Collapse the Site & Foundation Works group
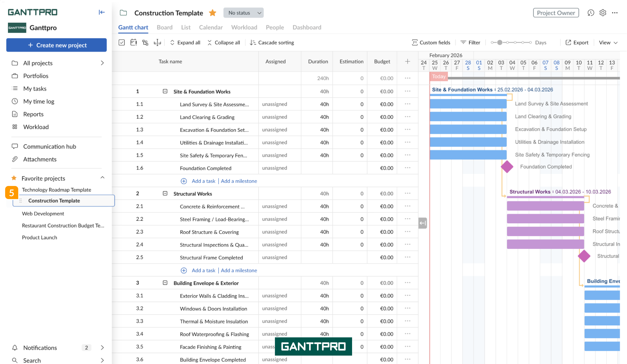This screenshot has height=364, width=627. (165, 91)
